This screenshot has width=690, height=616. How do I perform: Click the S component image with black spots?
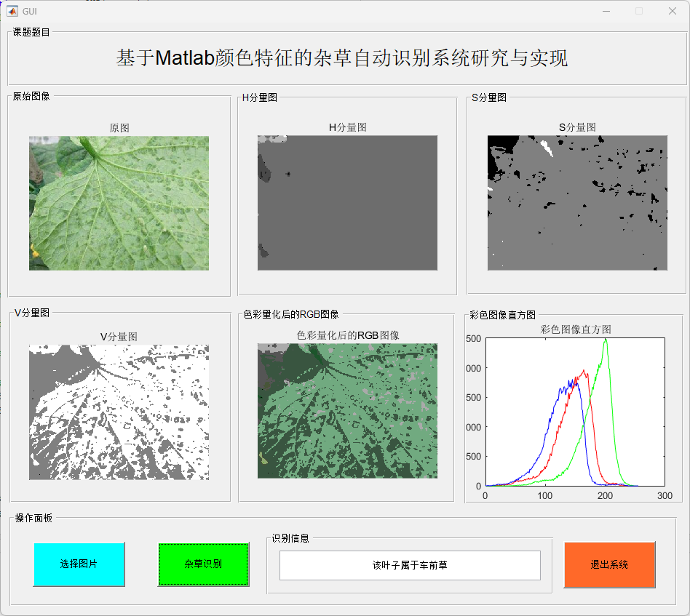pyautogui.click(x=577, y=203)
